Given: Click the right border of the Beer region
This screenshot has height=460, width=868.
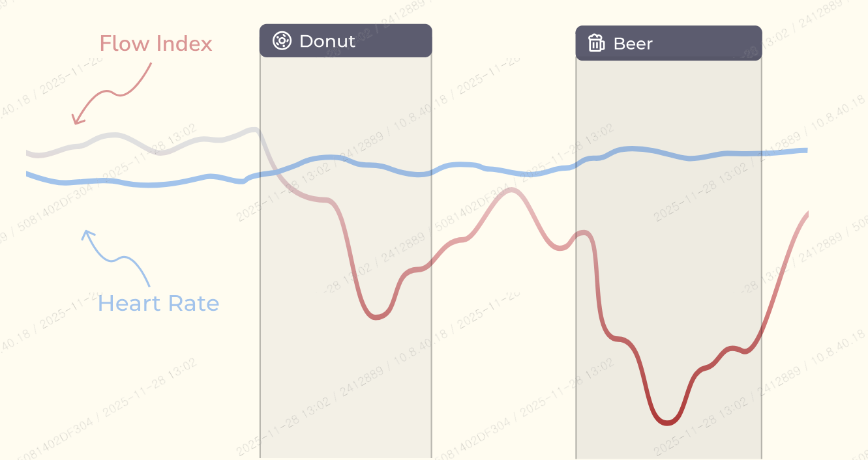Looking at the screenshot, I should (762, 259).
